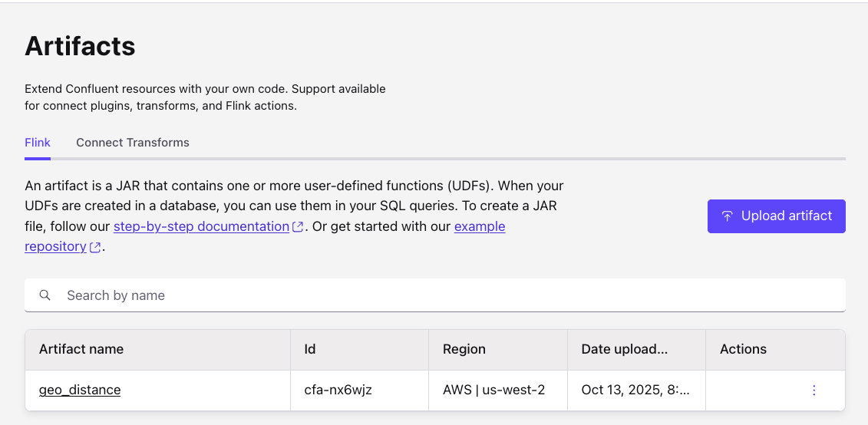Viewport: 868px width, 425px height.
Task: Click the Artifact name column header
Action: 81,349
